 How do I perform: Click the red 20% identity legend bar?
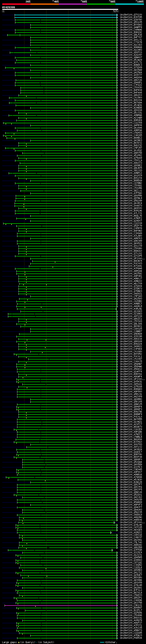click(16, 4)
